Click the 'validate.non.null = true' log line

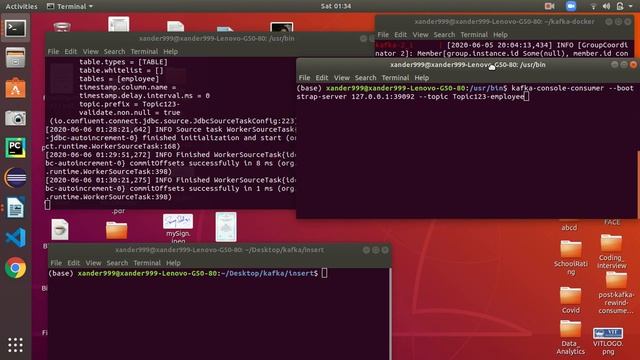(x=129, y=113)
